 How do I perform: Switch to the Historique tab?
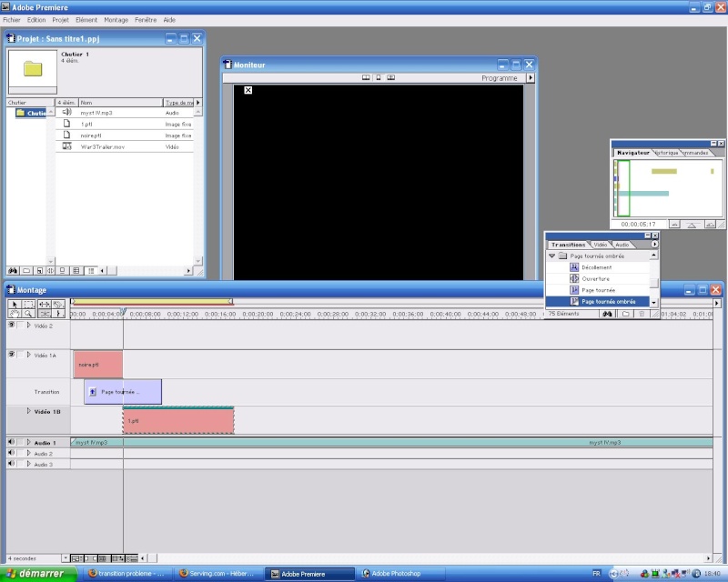point(667,153)
